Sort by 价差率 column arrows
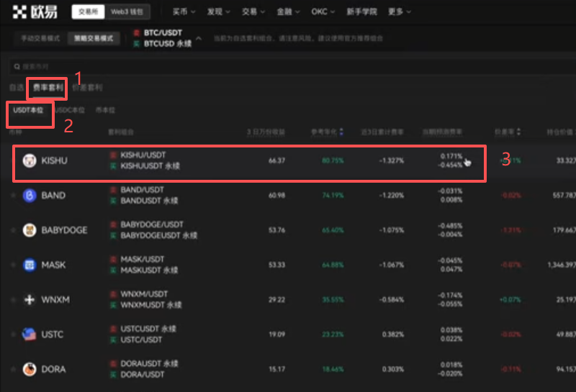The width and height of the screenshot is (576, 392). pos(518,132)
